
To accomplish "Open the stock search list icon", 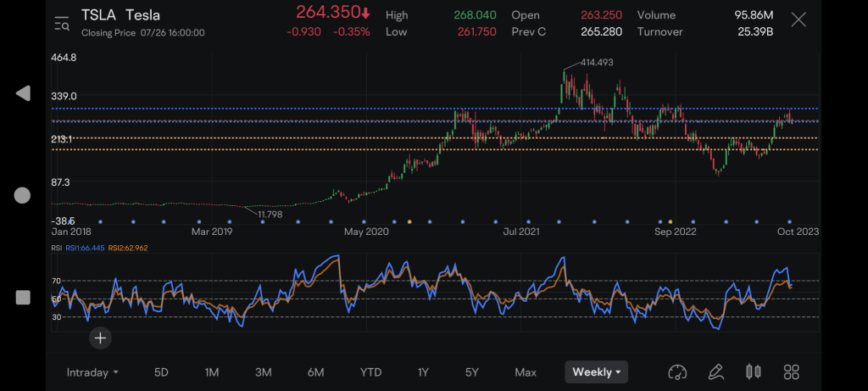I will 61,23.
